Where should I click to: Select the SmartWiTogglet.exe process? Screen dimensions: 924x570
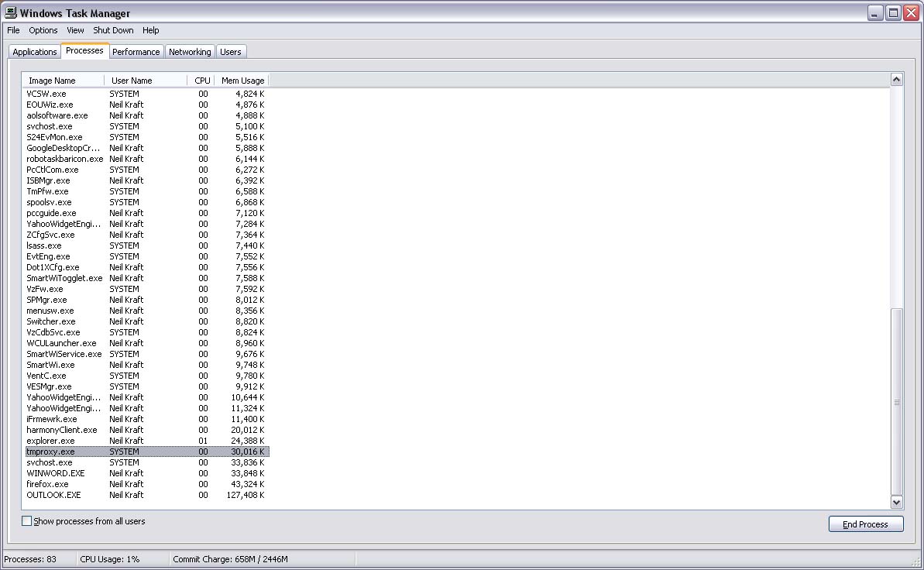(x=147, y=278)
